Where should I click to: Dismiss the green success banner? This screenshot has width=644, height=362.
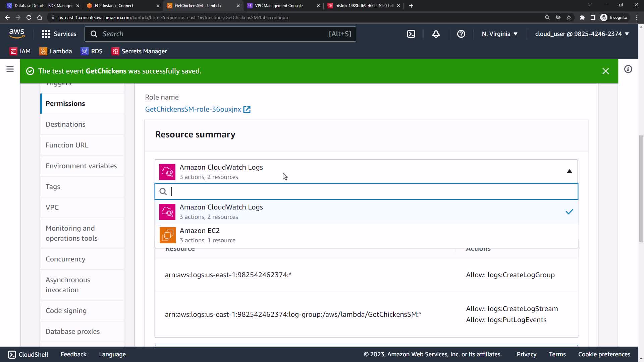point(605,71)
